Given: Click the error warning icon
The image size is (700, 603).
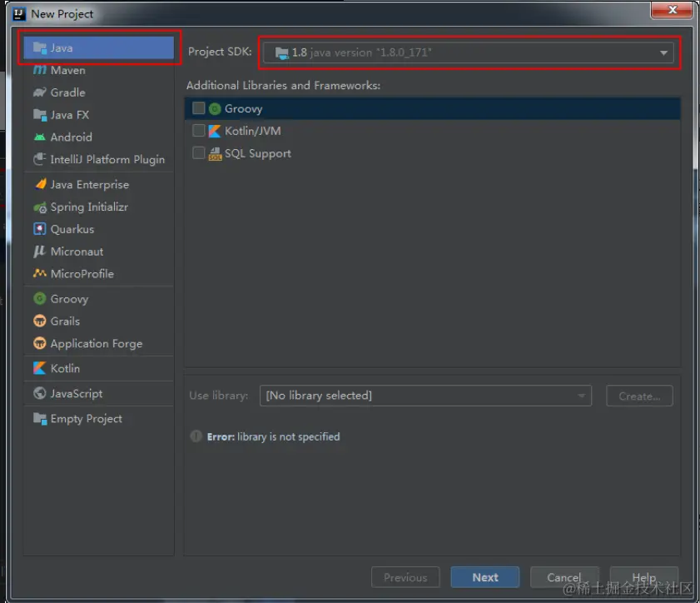Looking at the screenshot, I should tap(196, 436).
